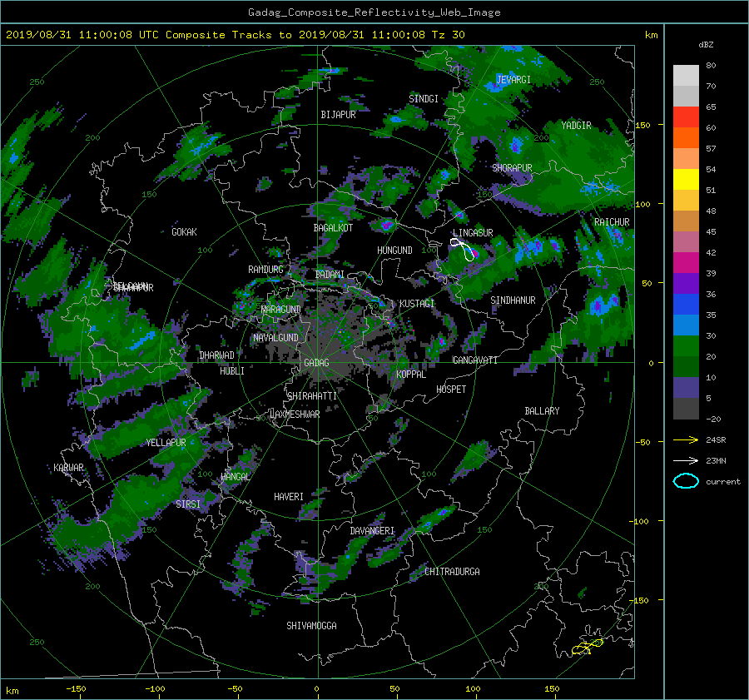Click the LINGASUR city label
This screenshot has height=700, width=749.
[473, 233]
